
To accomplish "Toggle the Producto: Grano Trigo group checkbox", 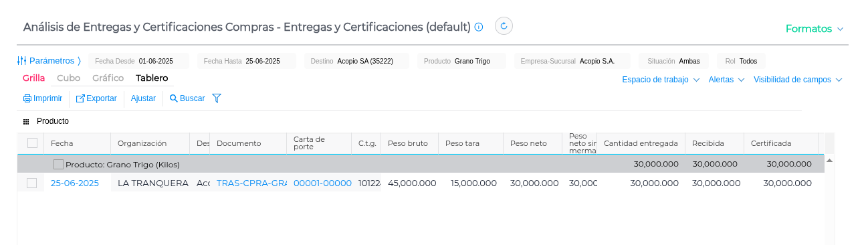I will (x=58, y=164).
